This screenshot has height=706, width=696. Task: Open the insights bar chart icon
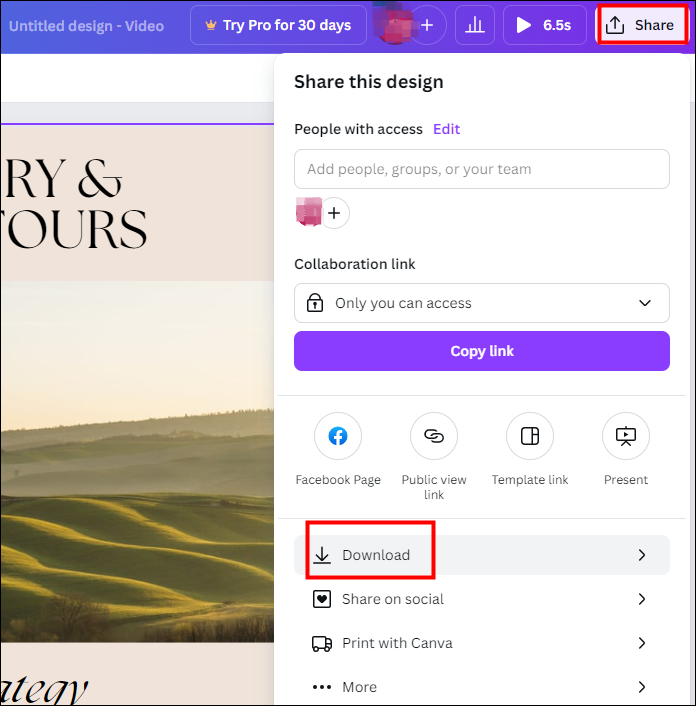(x=475, y=25)
